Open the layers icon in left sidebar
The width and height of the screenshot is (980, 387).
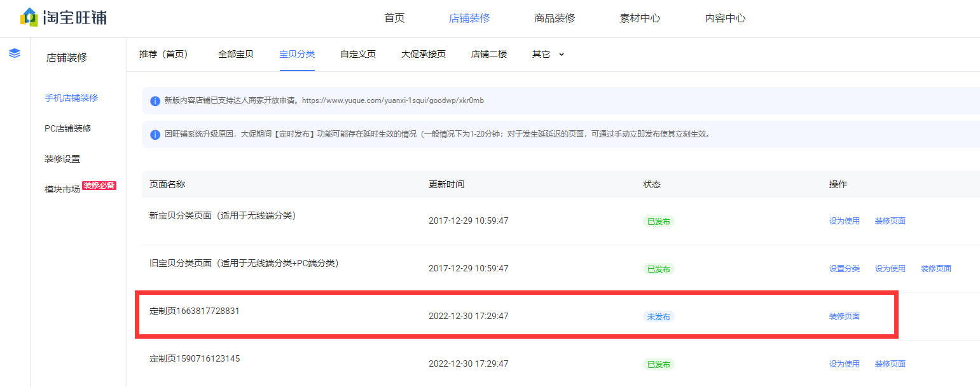[x=15, y=53]
